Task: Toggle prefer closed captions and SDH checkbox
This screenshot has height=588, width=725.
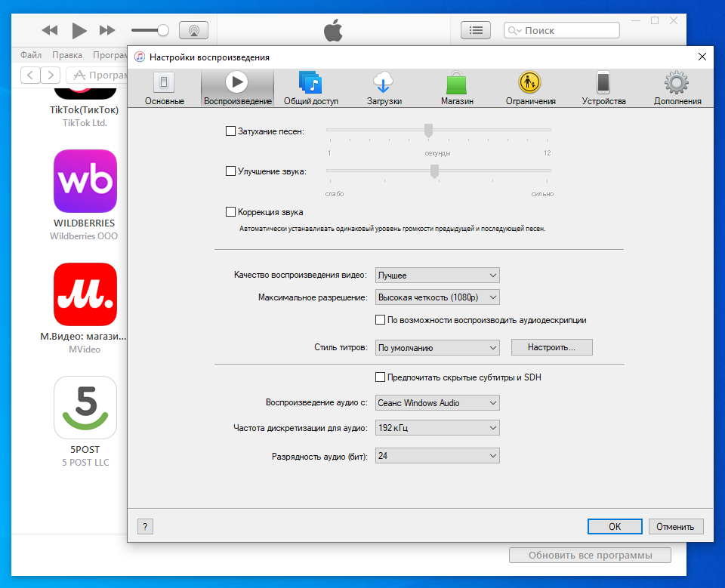Action: coord(380,377)
